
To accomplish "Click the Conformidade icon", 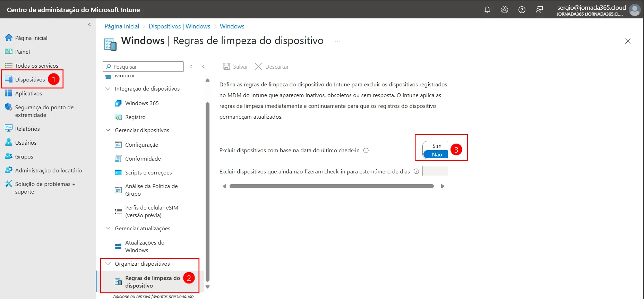I will pos(118,159).
